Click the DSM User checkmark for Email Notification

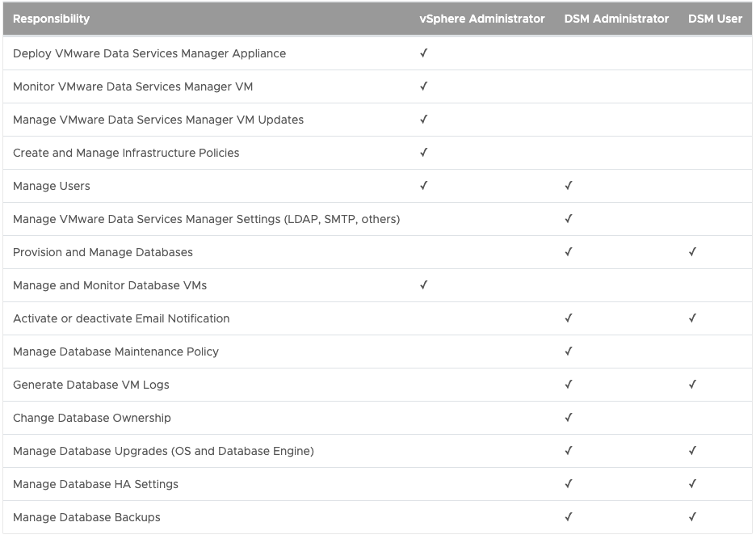[x=692, y=318]
